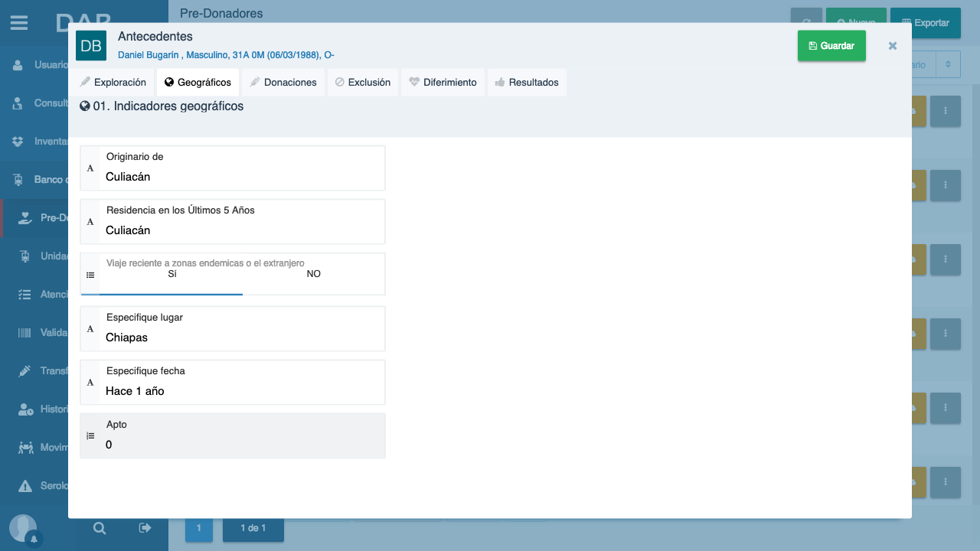Click text icon of Originario de field

click(x=90, y=168)
